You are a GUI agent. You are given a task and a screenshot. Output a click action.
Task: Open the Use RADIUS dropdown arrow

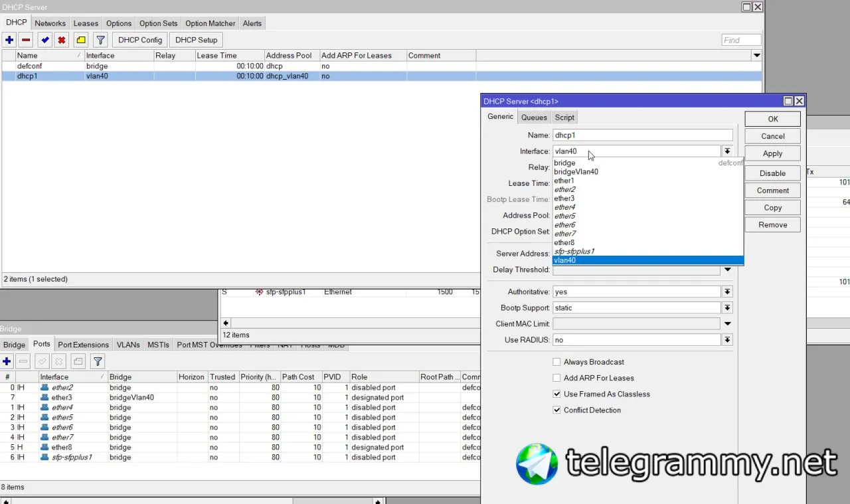coord(728,340)
